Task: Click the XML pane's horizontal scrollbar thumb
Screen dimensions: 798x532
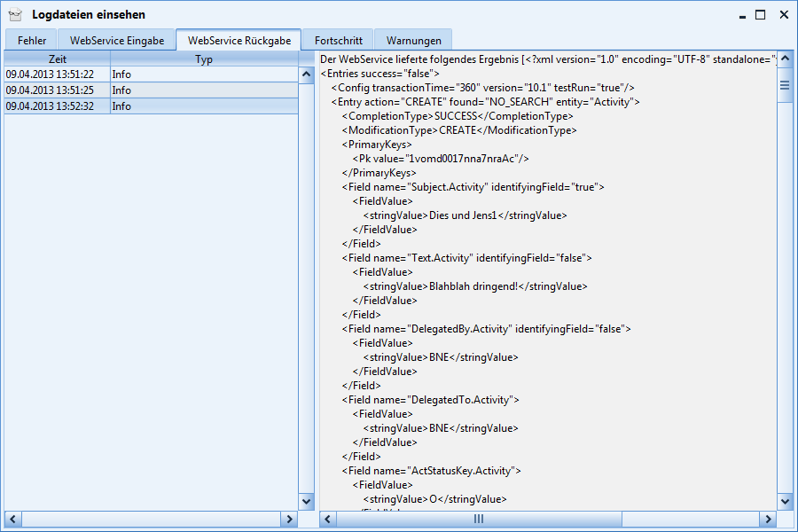Action: coord(479,519)
